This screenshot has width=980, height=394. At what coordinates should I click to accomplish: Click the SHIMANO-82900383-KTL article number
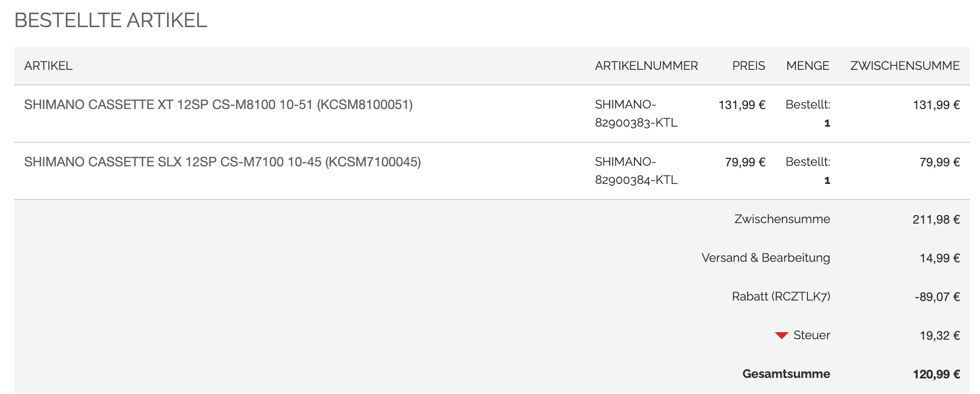tap(636, 114)
